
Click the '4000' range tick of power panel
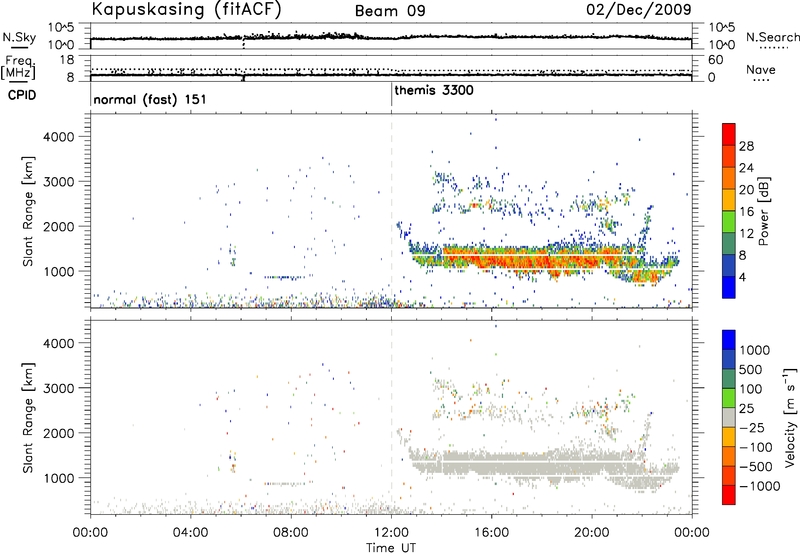coord(58,137)
